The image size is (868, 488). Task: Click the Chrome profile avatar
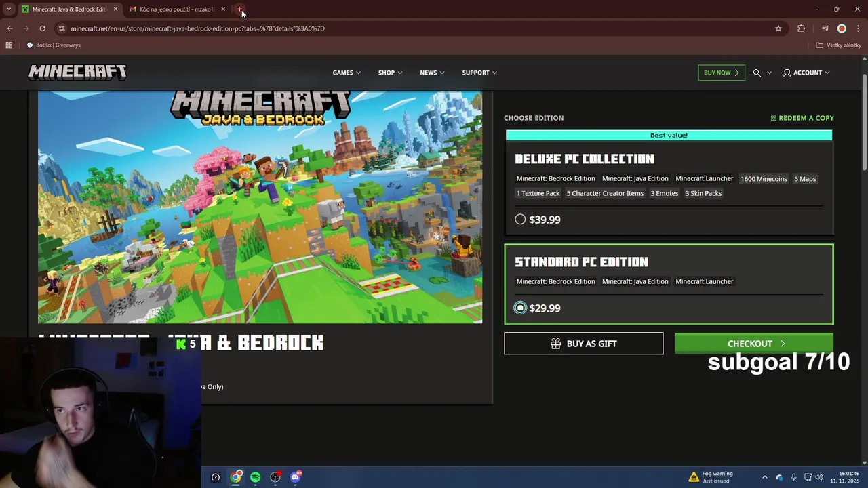click(842, 28)
